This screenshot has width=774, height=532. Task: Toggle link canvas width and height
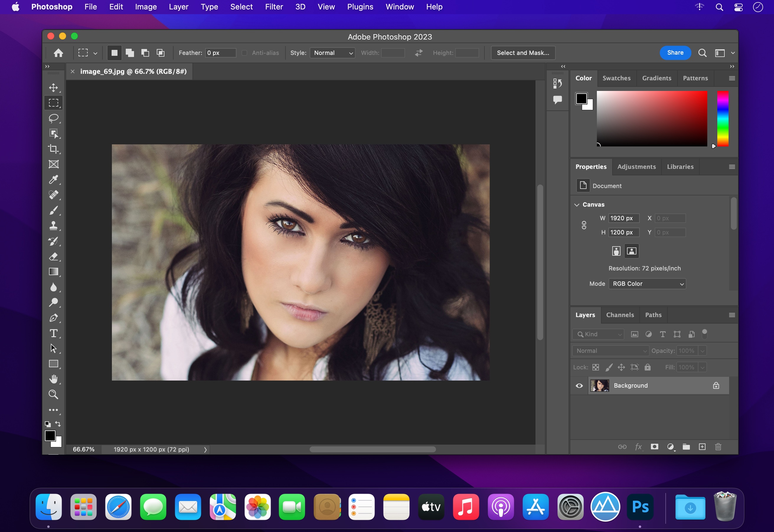(583, 225)
